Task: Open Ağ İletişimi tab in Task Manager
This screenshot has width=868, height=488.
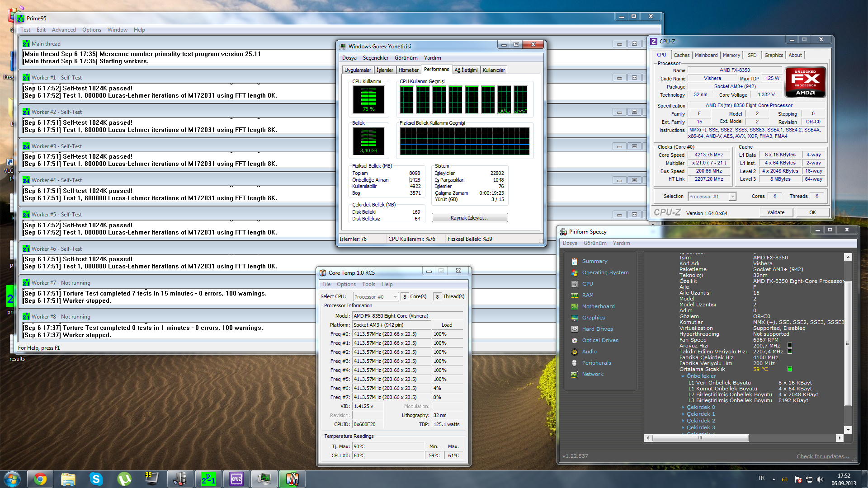Action: [466, 70]
